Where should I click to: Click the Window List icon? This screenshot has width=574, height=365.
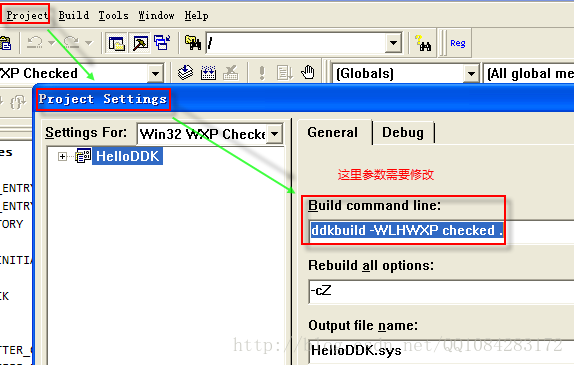click(x=162, y=43)
